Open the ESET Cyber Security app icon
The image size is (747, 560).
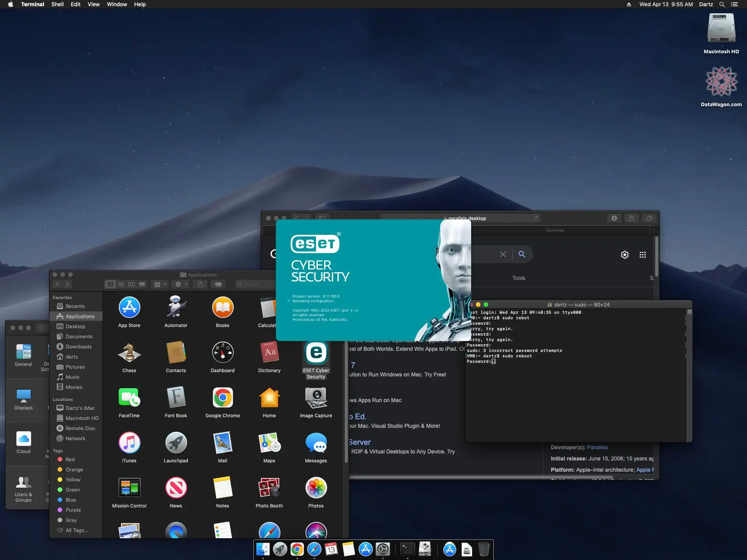pos(316,353)
